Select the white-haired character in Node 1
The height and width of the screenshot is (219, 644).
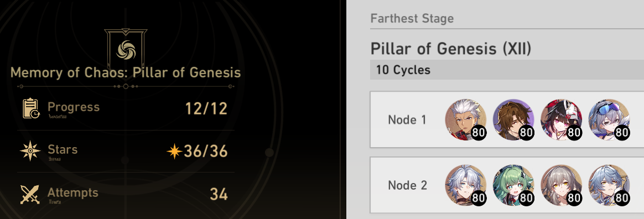point(466,119)
